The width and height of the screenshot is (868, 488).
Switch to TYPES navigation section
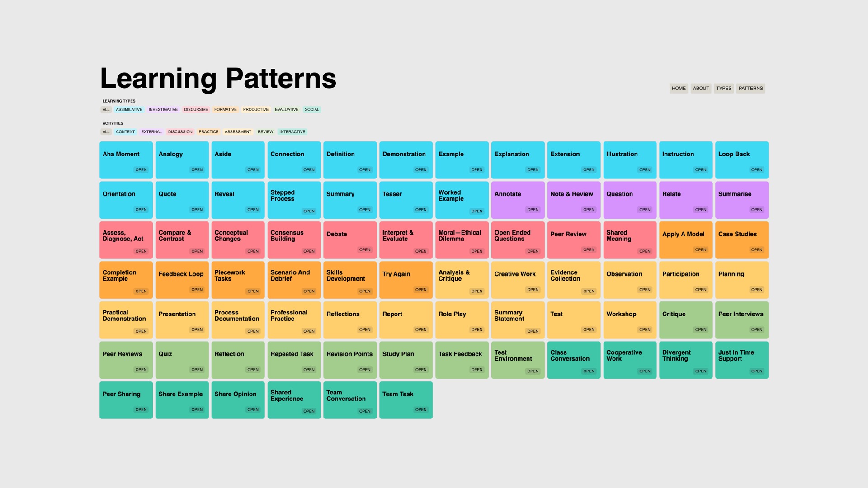723,88
